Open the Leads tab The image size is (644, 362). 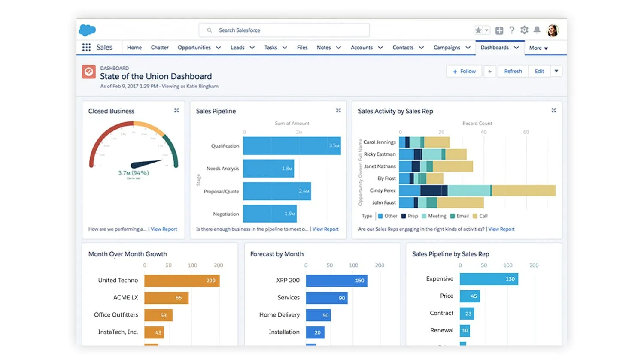[x=237, y=48]
